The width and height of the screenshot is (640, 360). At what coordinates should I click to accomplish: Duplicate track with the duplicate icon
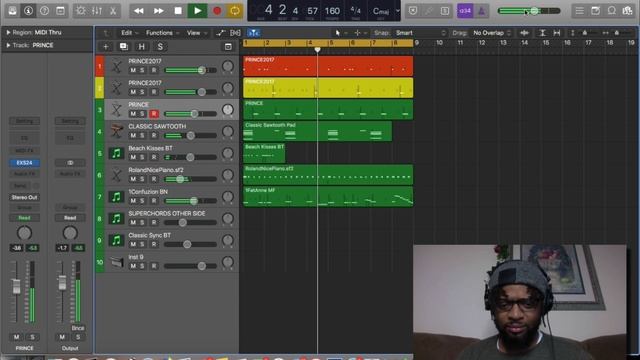pyautogui.click(x=123, y=47)
